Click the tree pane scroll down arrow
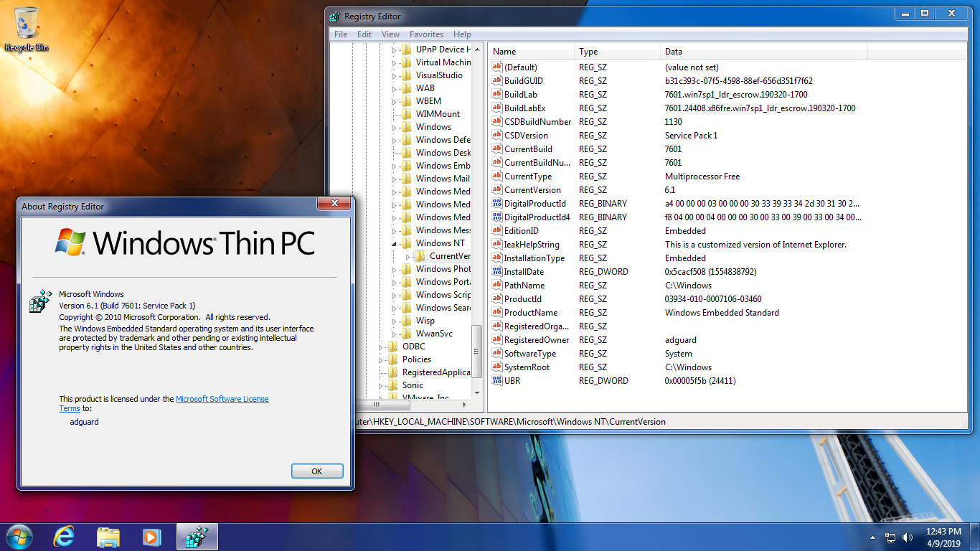980x551 pixels. pos(477,393)
